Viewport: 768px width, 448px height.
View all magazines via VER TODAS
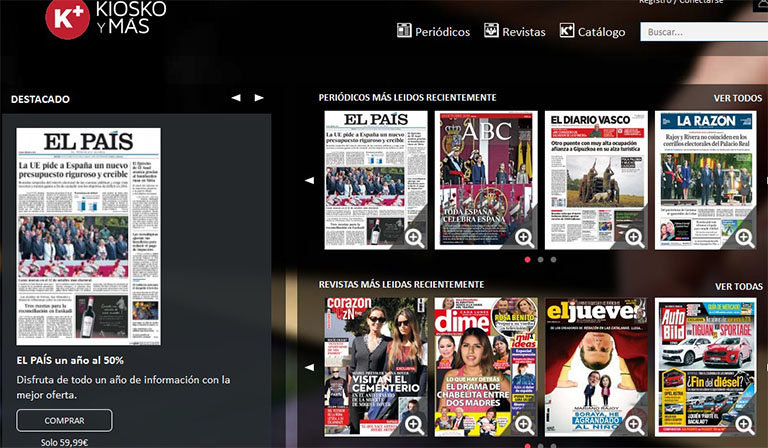click(x=739, y=286)
